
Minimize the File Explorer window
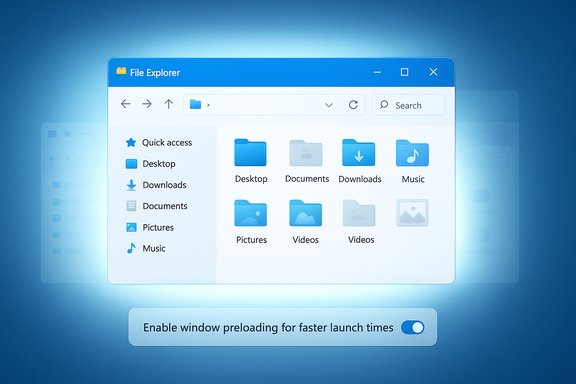pos(377,72)
